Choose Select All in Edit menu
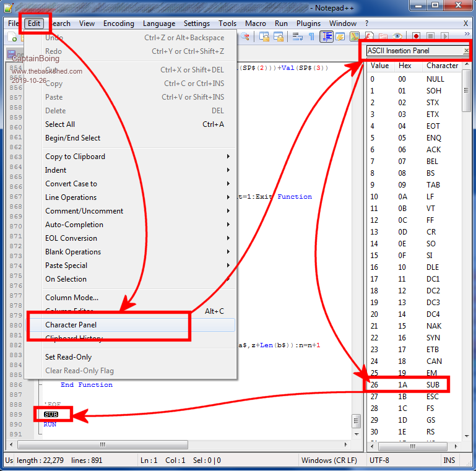 pyautogui.click(x=60, y=124)
